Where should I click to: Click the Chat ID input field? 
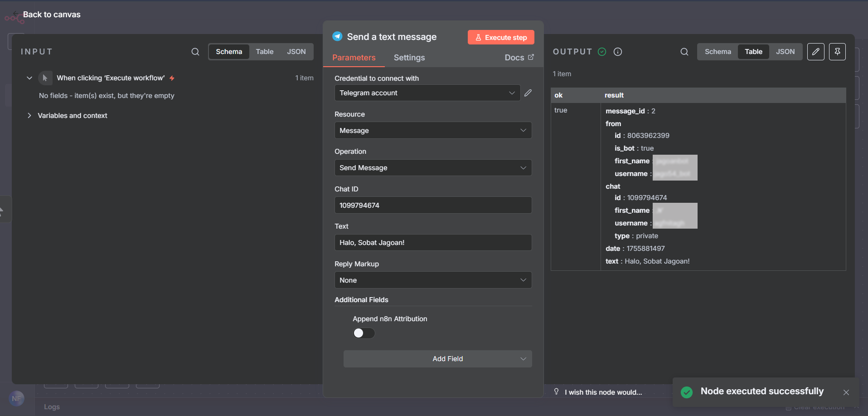click(x=433, y=206)
